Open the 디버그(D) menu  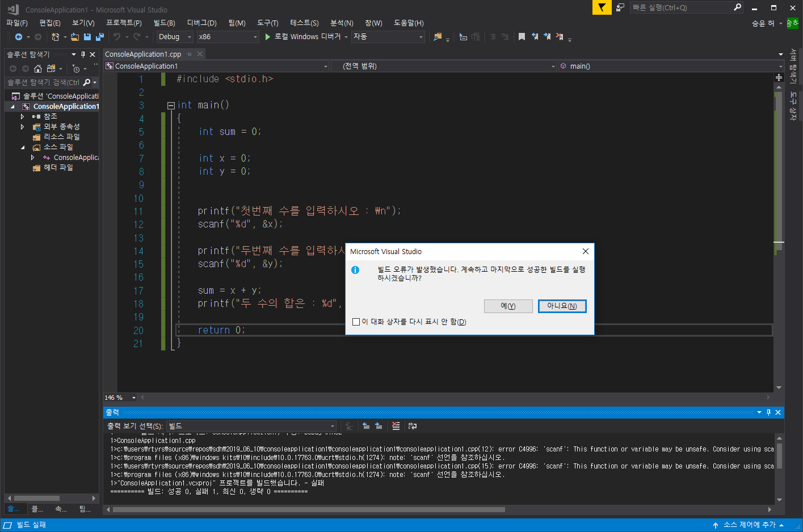(x=202, y=23)
